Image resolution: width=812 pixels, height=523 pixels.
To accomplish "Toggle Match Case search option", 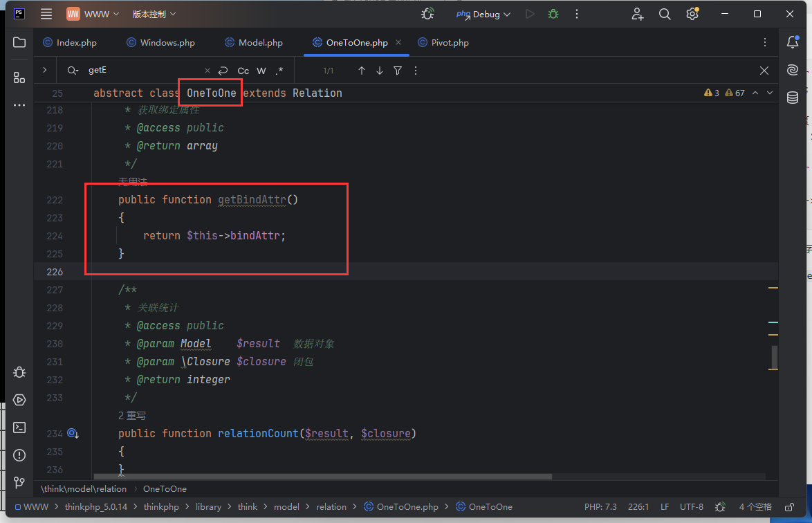I will [243, 71].
